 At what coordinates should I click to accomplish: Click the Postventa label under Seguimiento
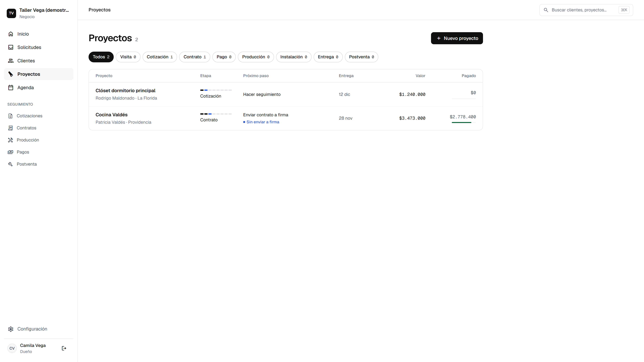coord(27,164)
